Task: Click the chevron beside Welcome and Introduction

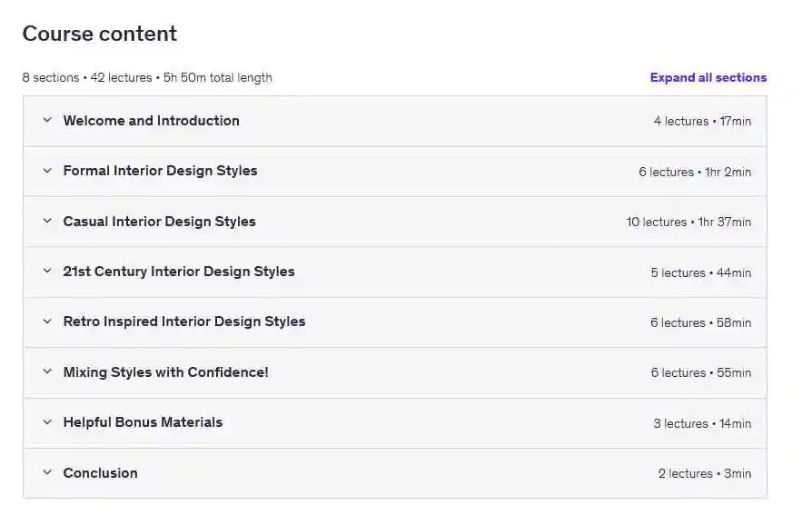Action: (x=47, y=121)
